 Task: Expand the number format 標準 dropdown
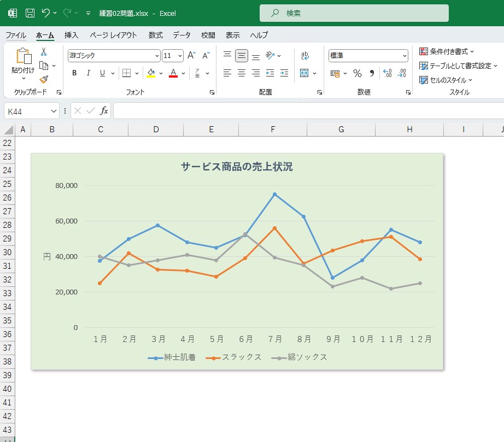click(405, 56)
